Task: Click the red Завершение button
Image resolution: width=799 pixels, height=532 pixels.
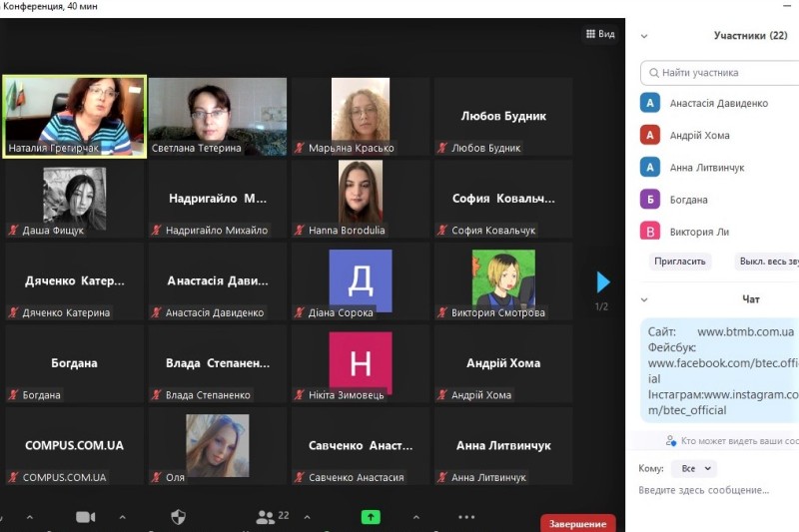Action: (578, 523)
